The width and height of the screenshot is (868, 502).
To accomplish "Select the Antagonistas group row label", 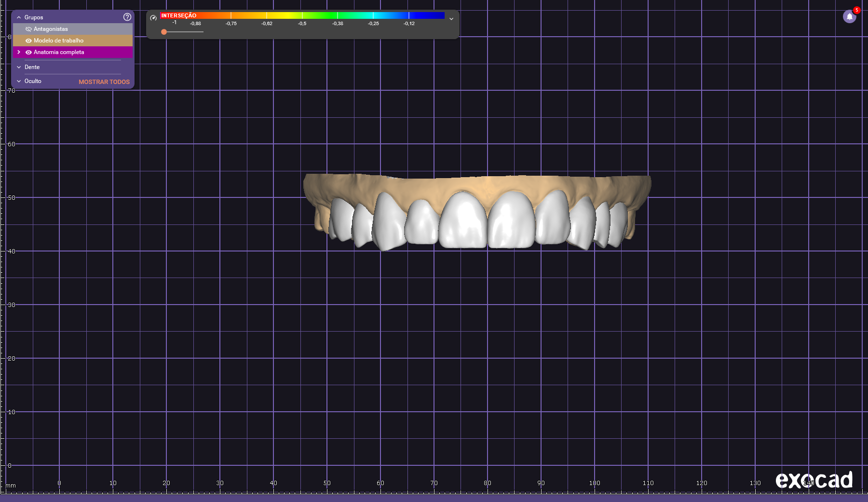I will pos(51,29).
